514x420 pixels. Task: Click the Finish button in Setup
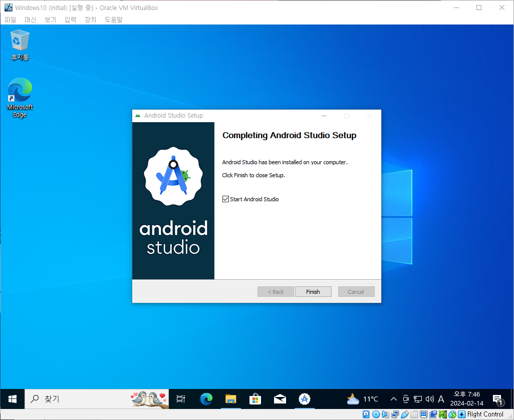tap(313, 291)
